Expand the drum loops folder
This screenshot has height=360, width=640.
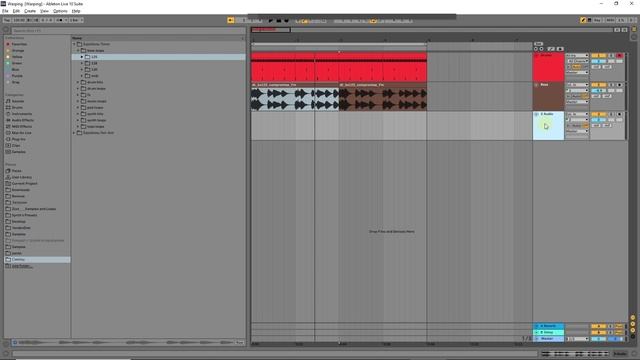[78, 89]
